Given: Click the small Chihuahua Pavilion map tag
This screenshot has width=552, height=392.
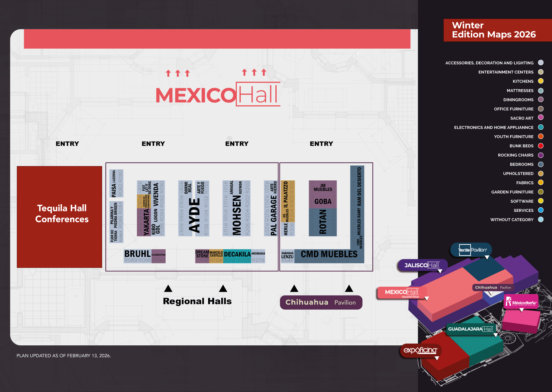Looking at the screenshot, I should [493, 287].
